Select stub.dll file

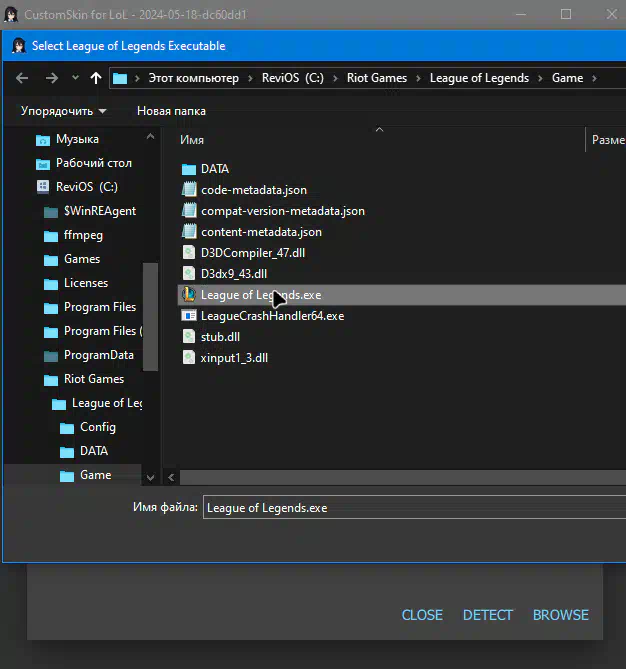[220, 337]
